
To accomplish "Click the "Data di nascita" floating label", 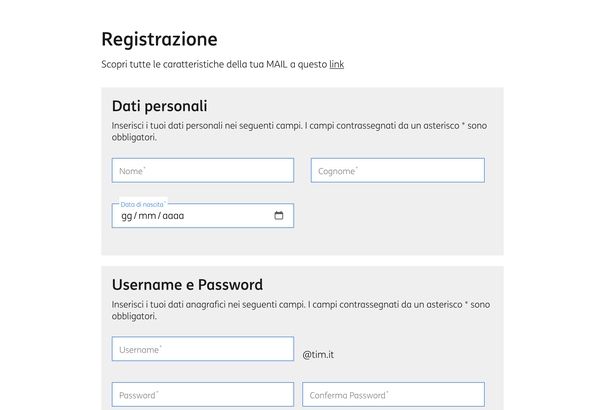I will pyautogui.click(x=142, y=204).
